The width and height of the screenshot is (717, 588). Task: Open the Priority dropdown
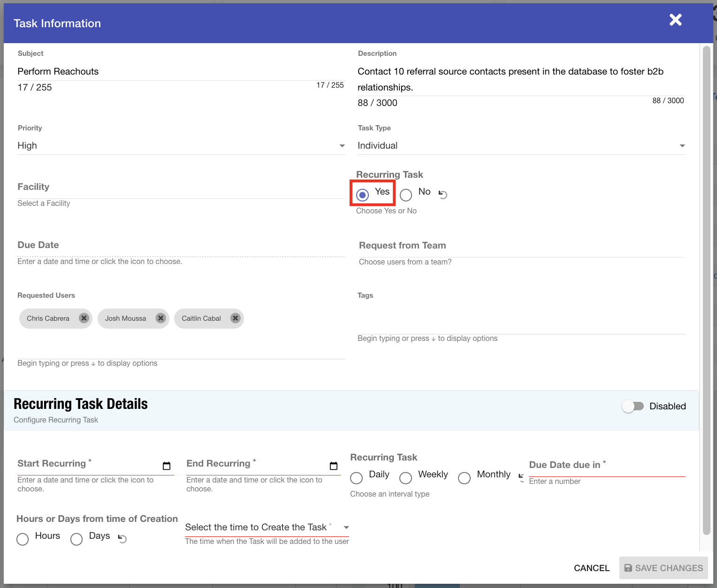pos(181,146)
